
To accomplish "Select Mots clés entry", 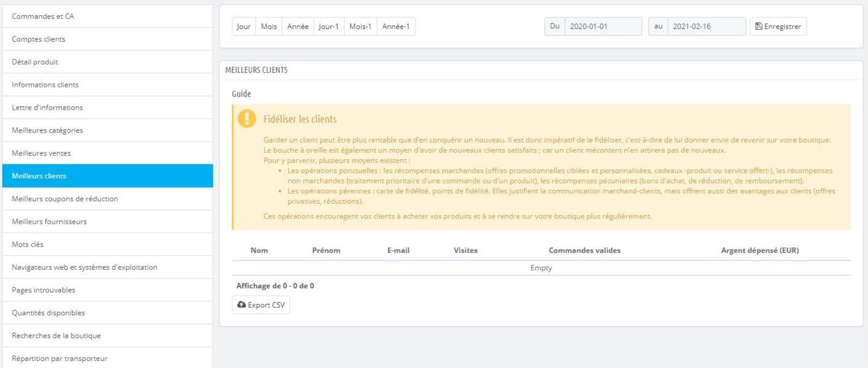I will point(108,245).
